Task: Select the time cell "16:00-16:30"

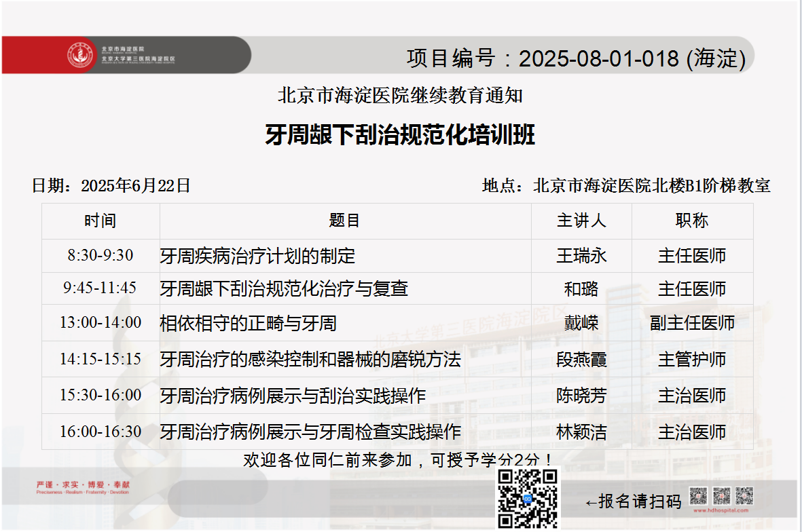Action: click(101, 432)
